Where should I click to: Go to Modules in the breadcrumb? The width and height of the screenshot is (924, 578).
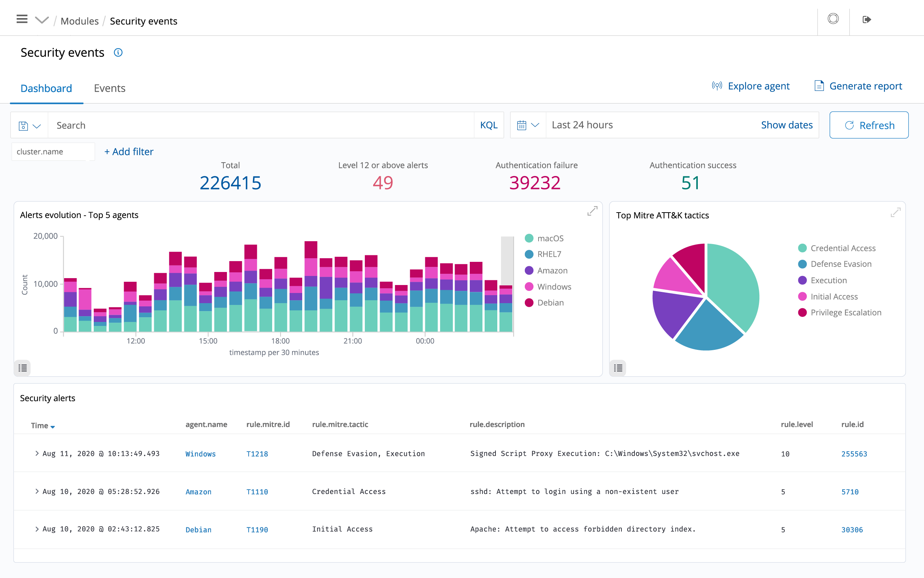[80, 21]
